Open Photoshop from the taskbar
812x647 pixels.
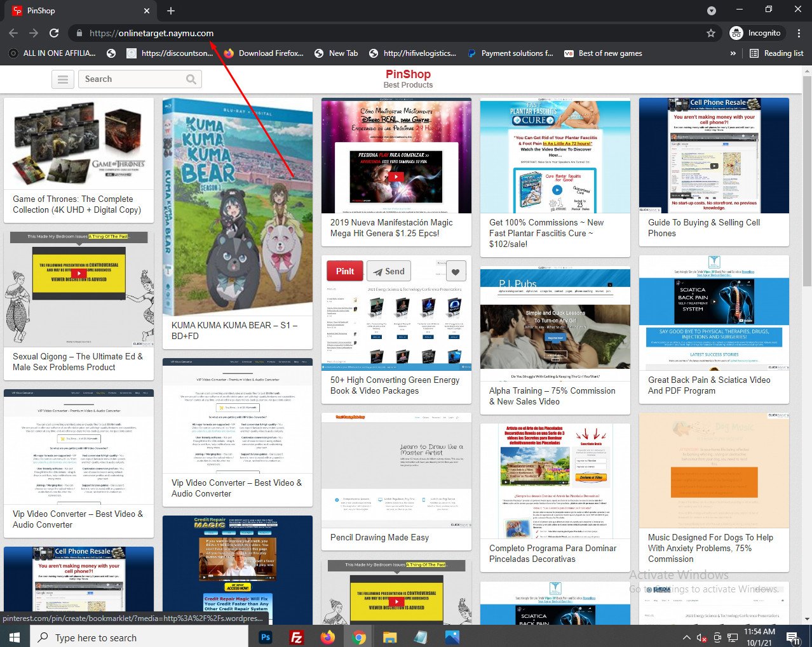(x=266, y=637)
